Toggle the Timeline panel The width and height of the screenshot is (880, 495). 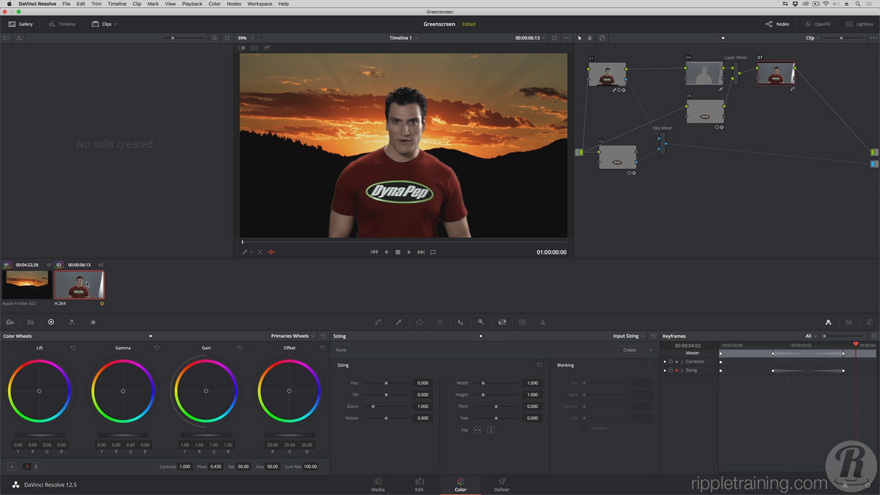coord(62,24)
